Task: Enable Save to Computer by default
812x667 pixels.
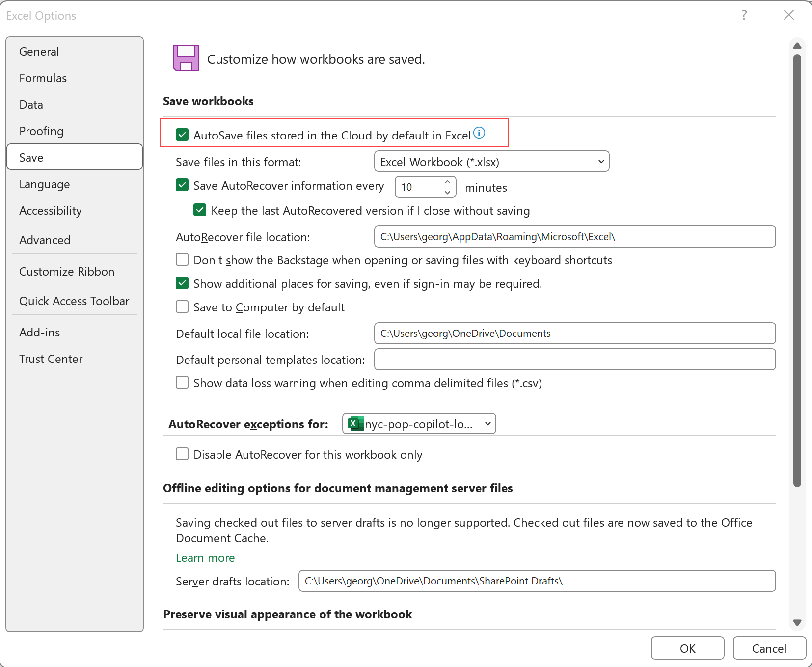Action: click(x=182, y=306)
